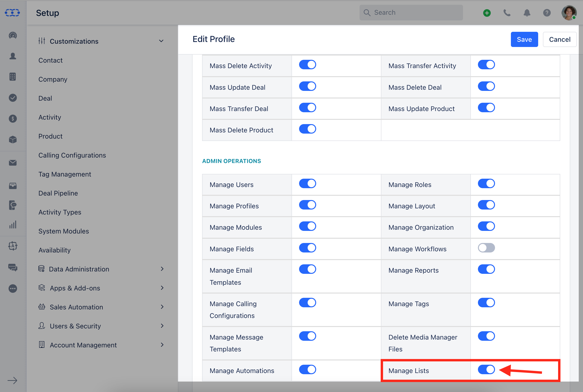Save the profile changes
The width and height of the screenshot is (583, 392).
pos(524,39)
